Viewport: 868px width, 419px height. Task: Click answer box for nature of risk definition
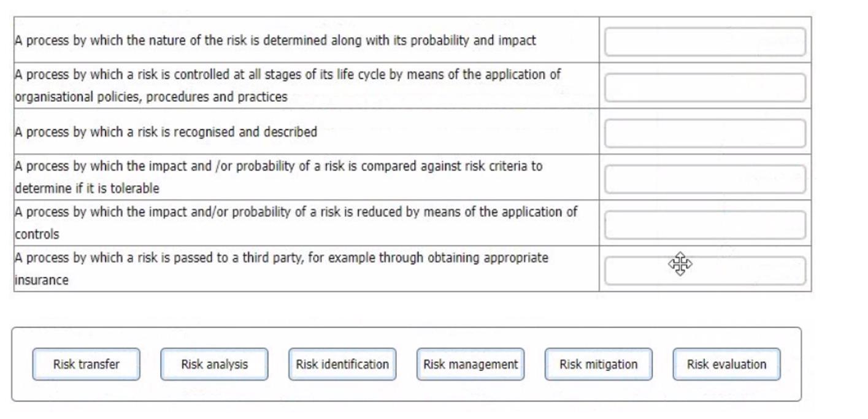(705, 42)
